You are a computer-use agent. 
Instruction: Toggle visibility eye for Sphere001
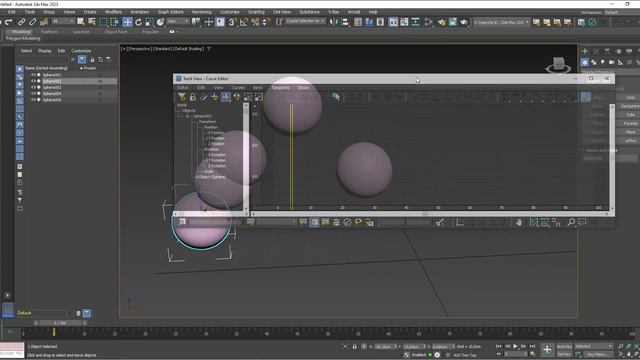coord(33,75)
